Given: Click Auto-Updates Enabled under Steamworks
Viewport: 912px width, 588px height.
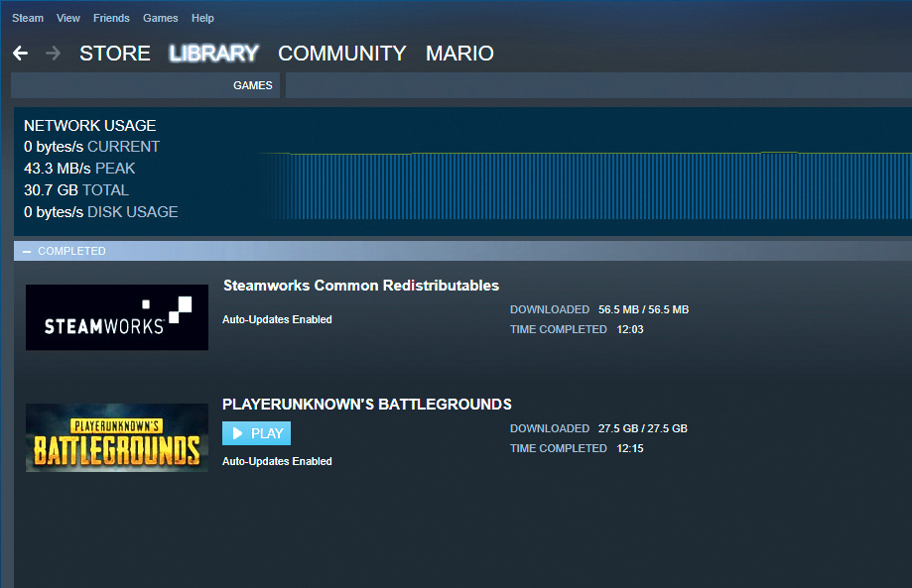Looking at the screenshot, I should (x=277, y=319).
